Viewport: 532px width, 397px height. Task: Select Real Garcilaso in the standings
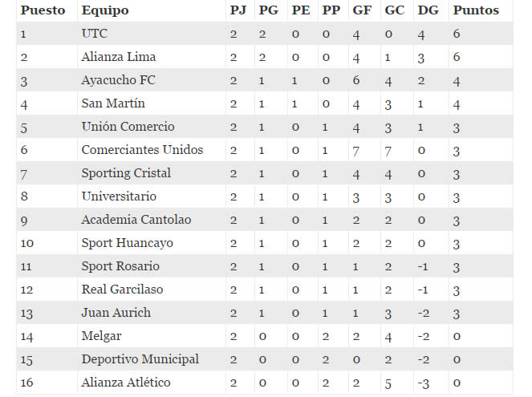click(122, 290)
